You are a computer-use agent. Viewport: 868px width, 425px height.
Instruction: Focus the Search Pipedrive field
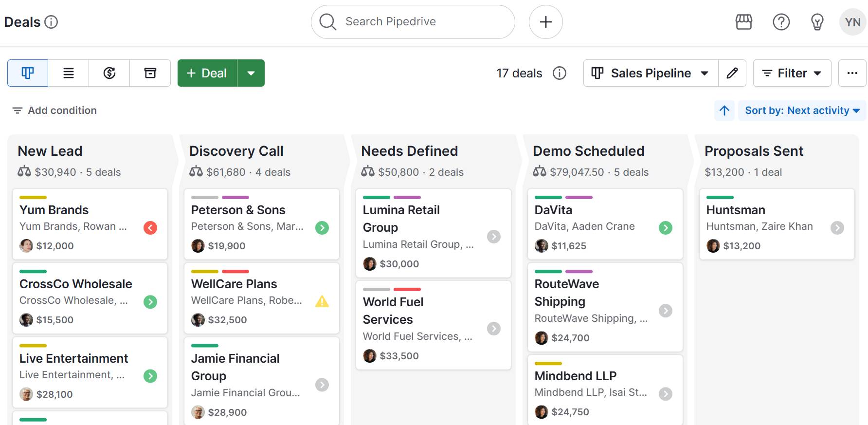point(413,22)
